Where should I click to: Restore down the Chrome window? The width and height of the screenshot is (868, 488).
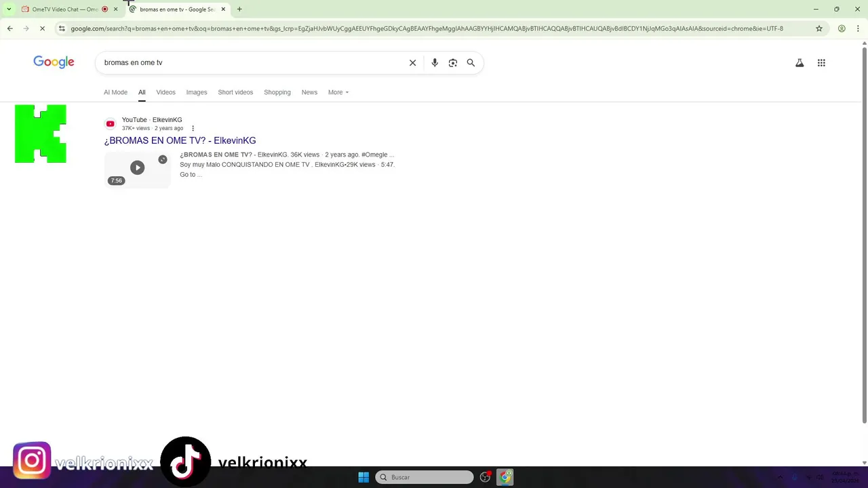pos(837,9)
